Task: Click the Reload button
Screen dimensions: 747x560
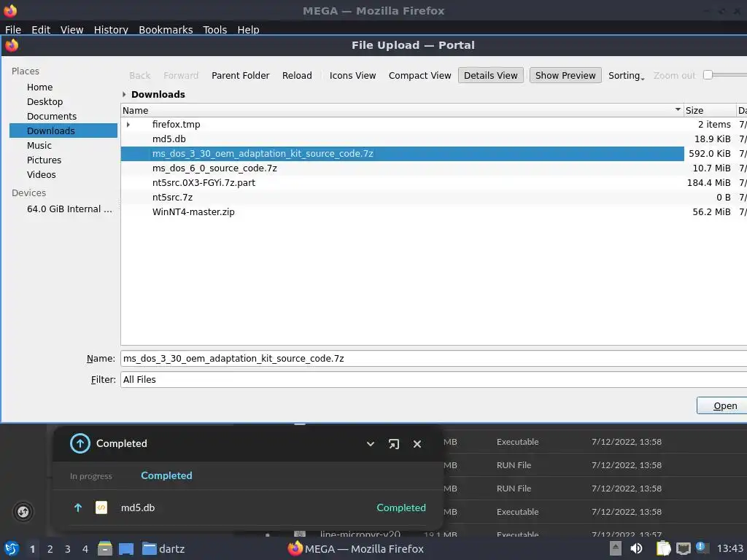Action: click(297, 75)
